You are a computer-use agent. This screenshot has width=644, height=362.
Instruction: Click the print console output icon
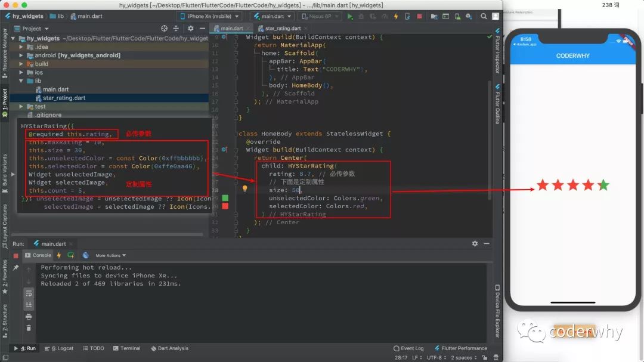pos(29,317)
